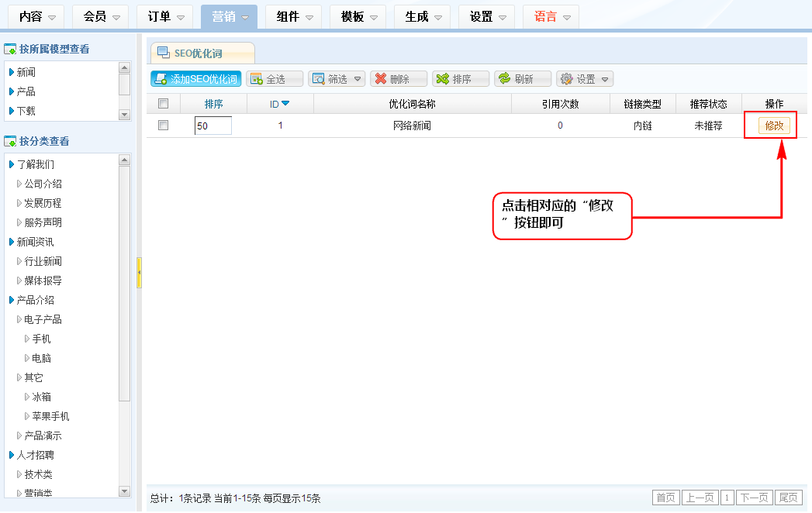Click the 全选 select-all toolbar icon
The height and width of the screenshot is (513, 812).
pyautogui.click(x=257, y=79)
